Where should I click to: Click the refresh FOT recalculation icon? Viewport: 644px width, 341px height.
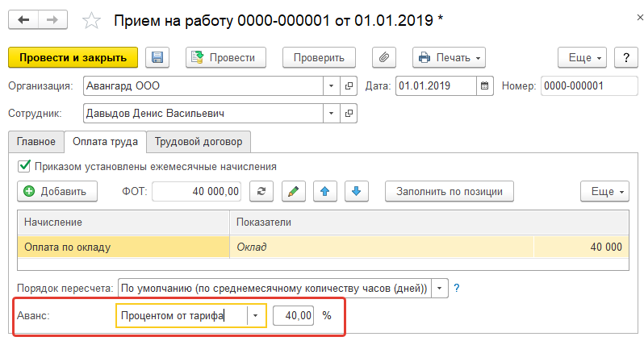(261, 191)
